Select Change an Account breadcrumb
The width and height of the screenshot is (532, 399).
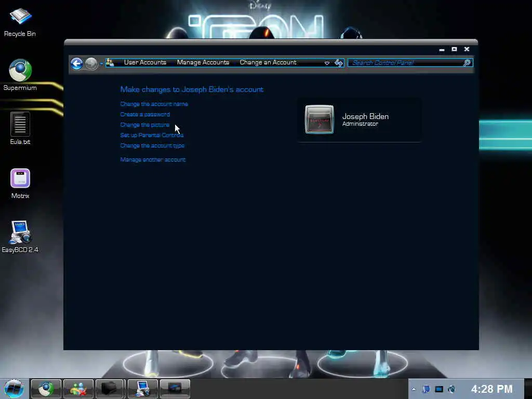(268, 62)
